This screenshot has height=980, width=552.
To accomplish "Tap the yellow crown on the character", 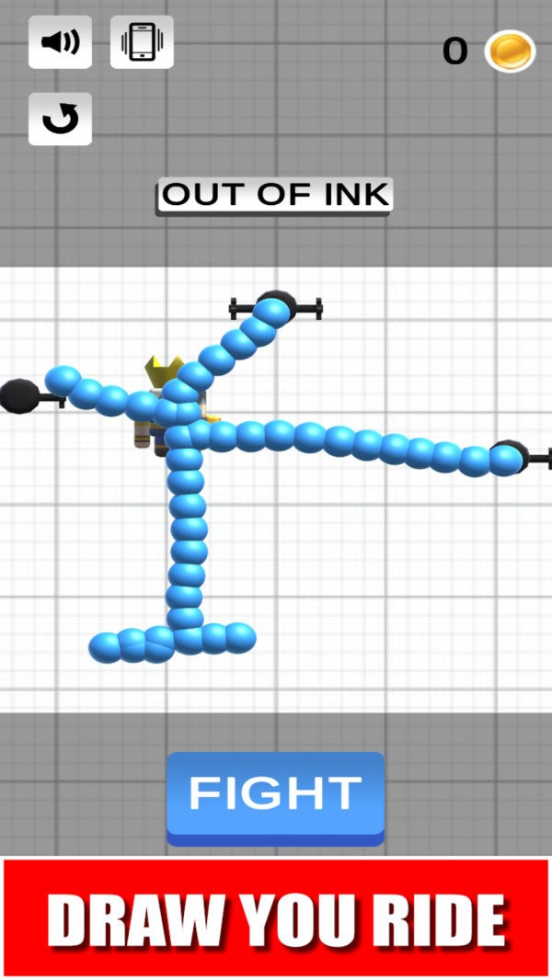I will [163, 370].
